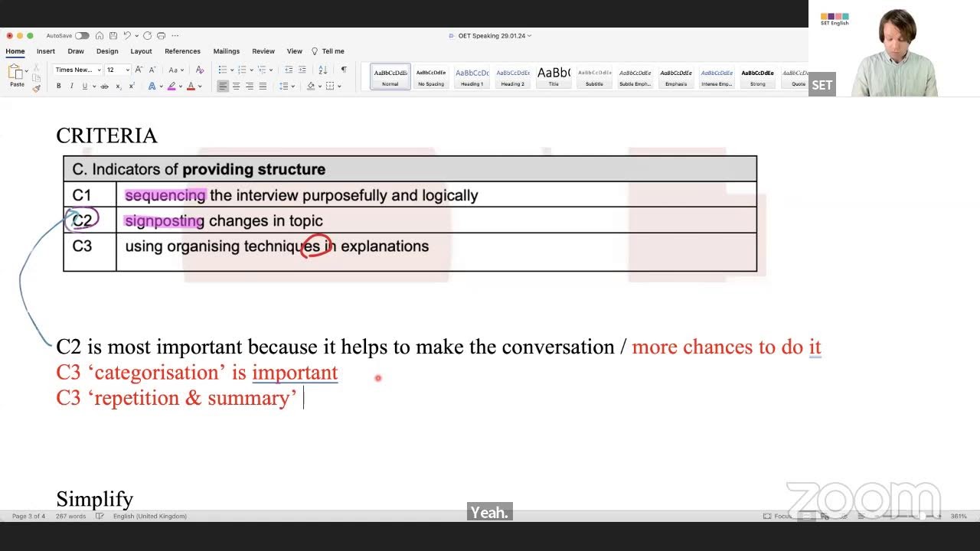
Task: Apply the No Spacing style
Action: tap(431, 77)
